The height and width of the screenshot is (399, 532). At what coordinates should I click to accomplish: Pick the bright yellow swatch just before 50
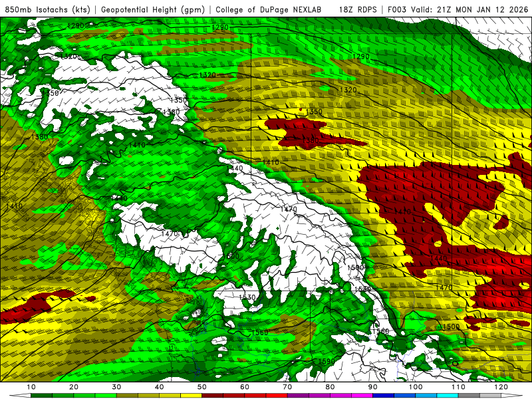[x=191, y=395]
